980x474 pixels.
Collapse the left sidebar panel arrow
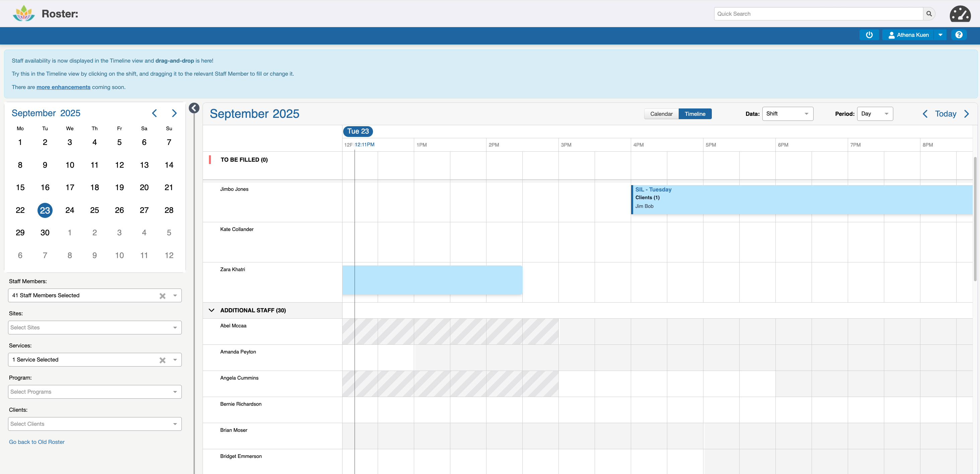[194, 108]
